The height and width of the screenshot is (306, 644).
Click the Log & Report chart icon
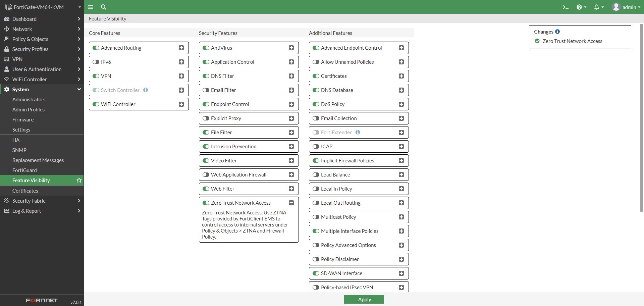coord(7,211)
